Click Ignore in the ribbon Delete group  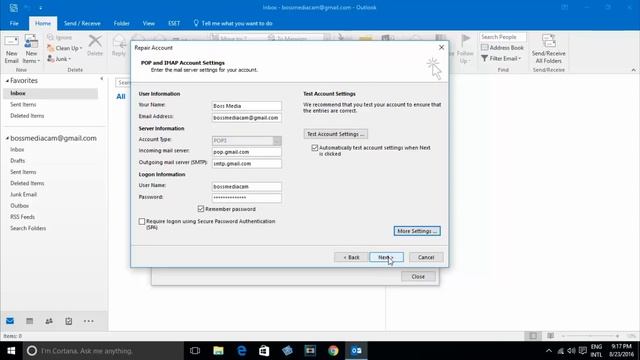coord(60,37)
